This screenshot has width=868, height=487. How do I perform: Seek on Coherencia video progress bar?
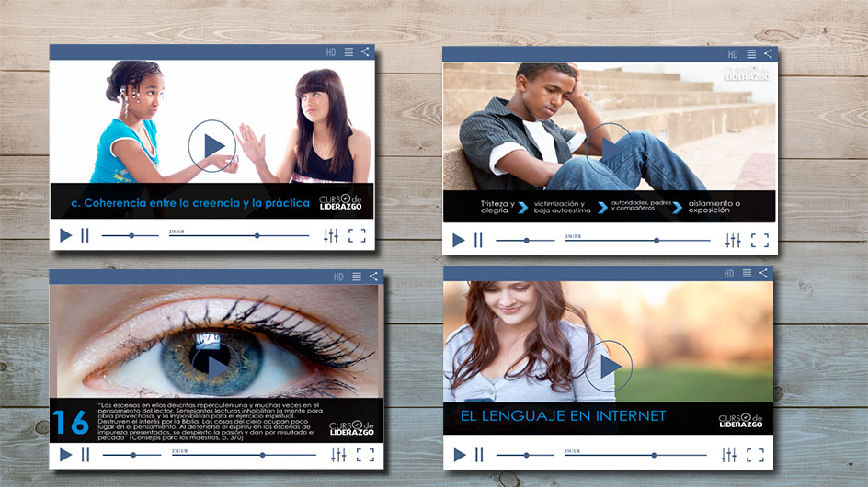tap(239, 236)
